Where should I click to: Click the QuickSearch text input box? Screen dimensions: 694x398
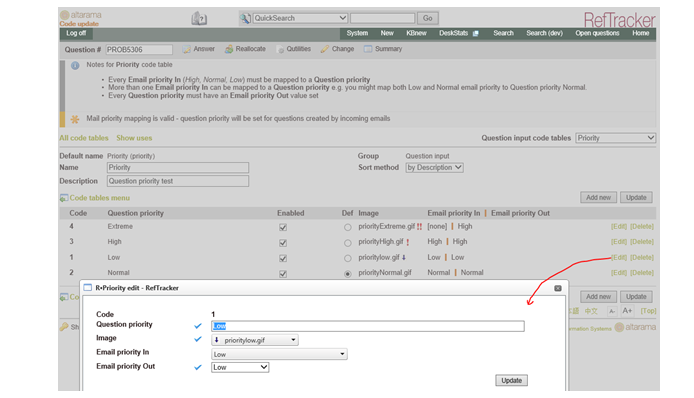coord(382,18)
